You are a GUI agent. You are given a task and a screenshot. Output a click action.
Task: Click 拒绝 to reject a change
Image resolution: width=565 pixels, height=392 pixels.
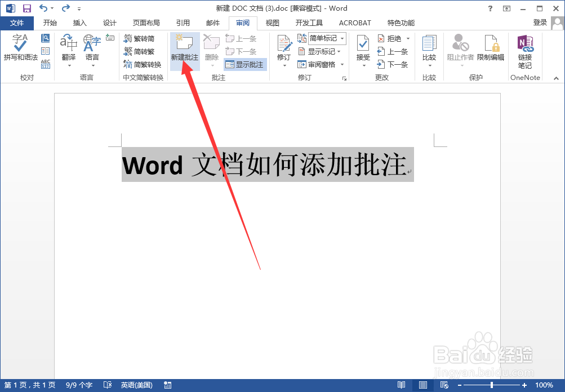389,38
